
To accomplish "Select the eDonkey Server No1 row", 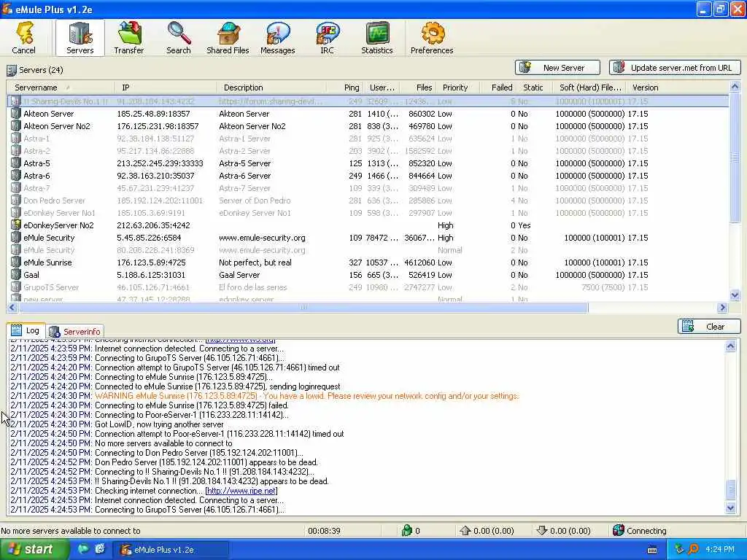I will 368,213.
